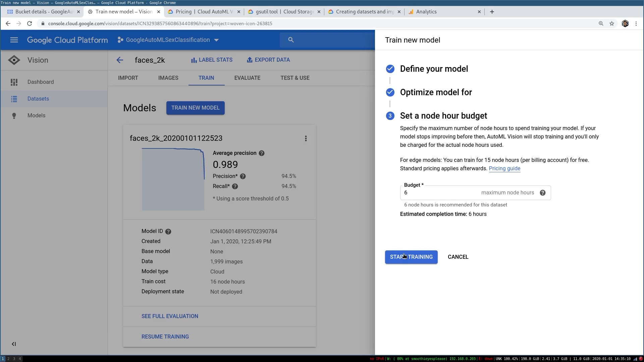Click EXPORT DATA button

pos(268,60)
